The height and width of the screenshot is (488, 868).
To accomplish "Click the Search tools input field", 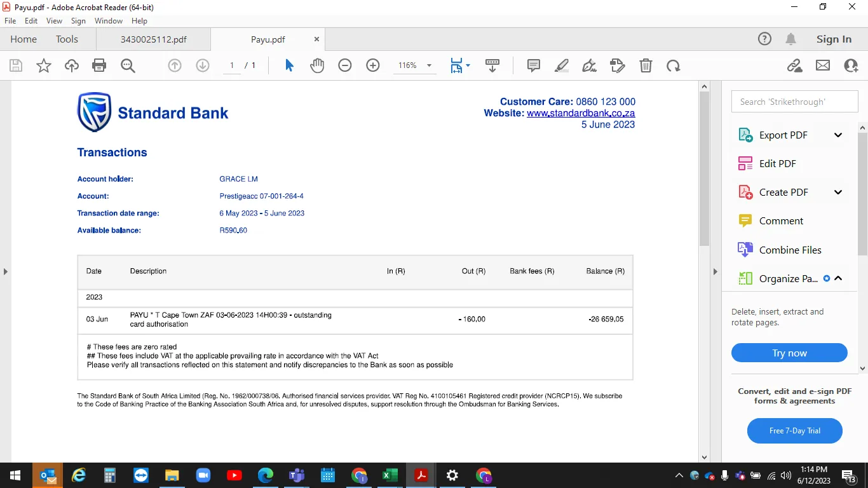I will pos(794,102).
